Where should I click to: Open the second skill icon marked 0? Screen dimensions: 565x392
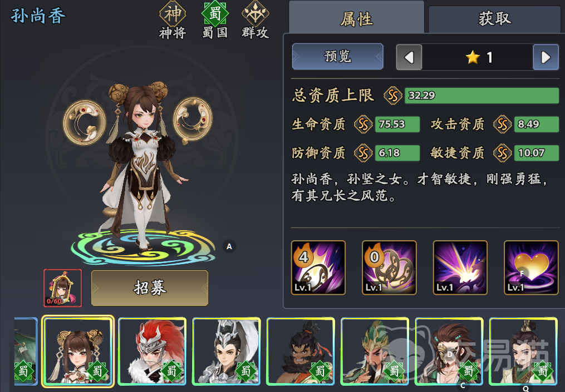coord(389,268)
